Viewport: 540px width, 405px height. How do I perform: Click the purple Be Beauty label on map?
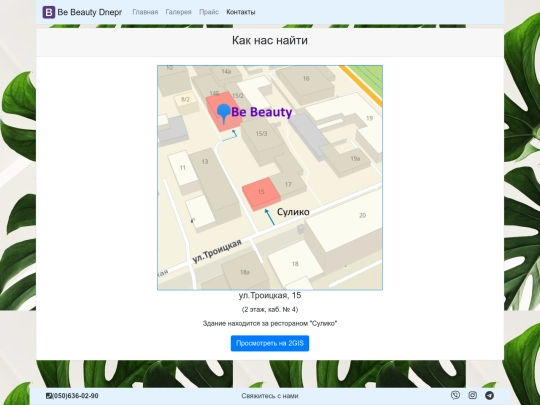tap(262, 112)
